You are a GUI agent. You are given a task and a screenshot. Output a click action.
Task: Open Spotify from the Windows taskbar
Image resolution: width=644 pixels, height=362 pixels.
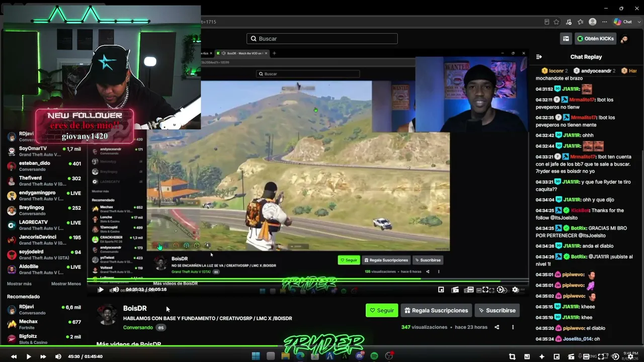pos(374,356)
